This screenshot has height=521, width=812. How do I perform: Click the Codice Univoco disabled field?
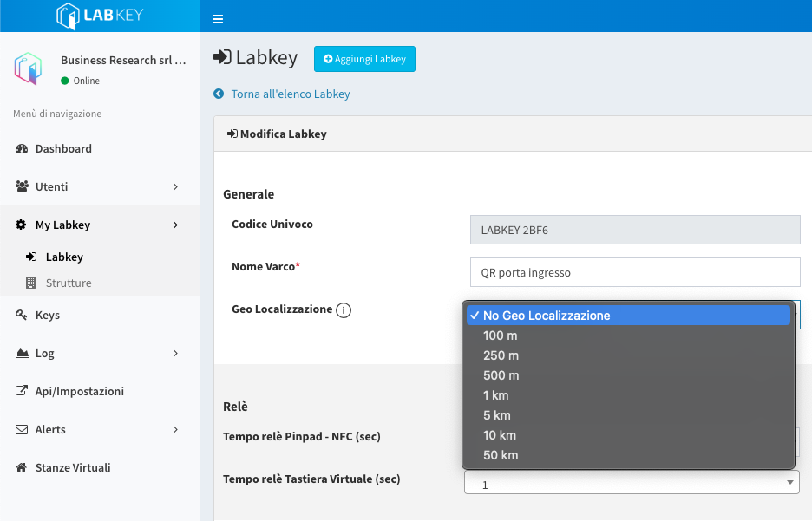pos(635,230)
